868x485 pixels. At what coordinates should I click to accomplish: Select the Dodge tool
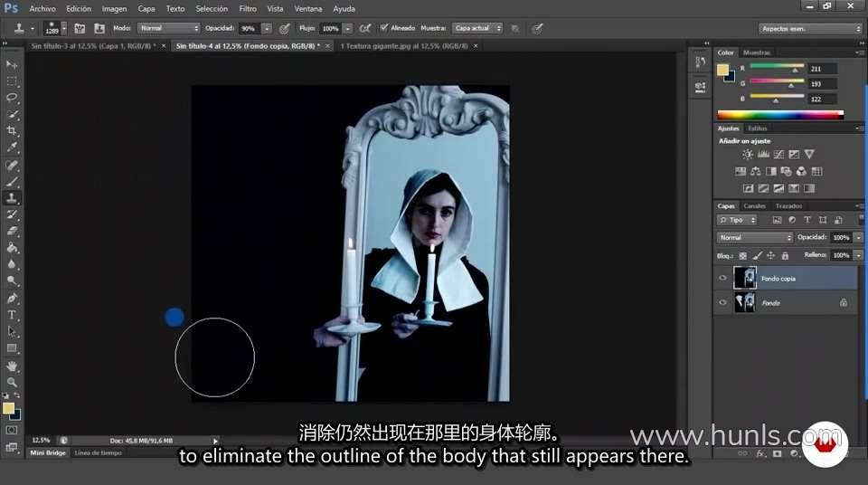click(12, 281)
